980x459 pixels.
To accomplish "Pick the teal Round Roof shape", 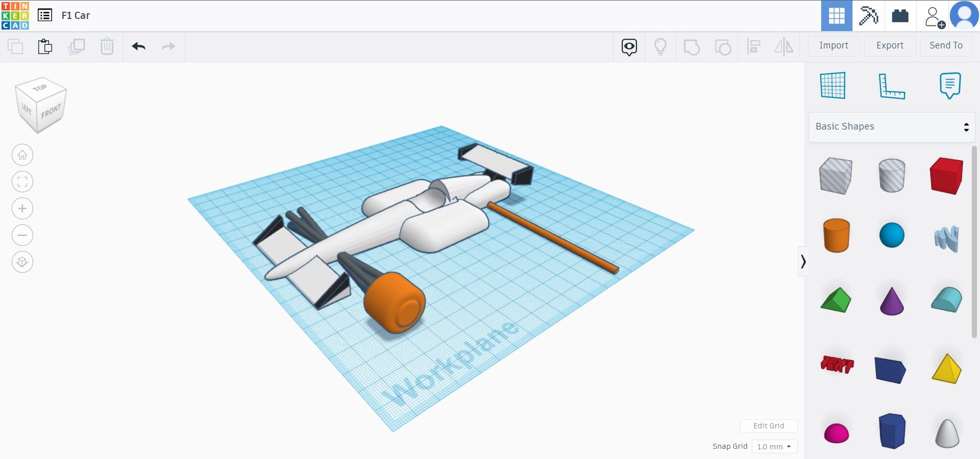I will tap(947, 300).
